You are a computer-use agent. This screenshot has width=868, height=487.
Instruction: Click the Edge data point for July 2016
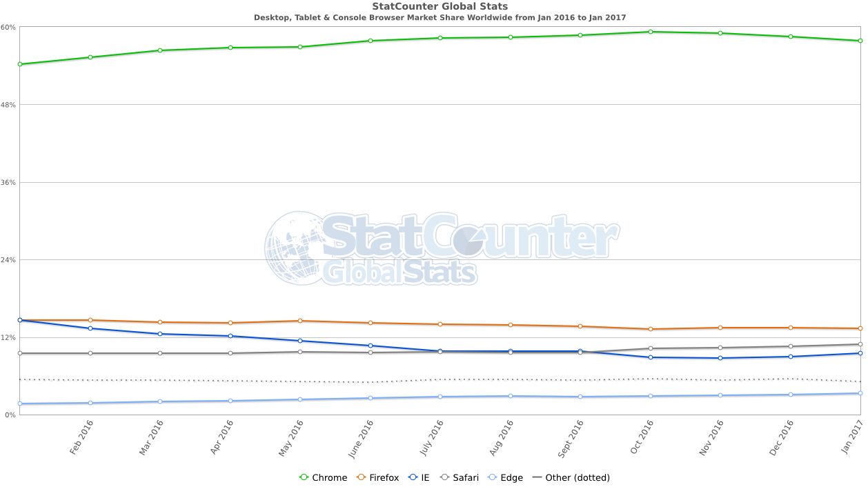click(440, 397)
